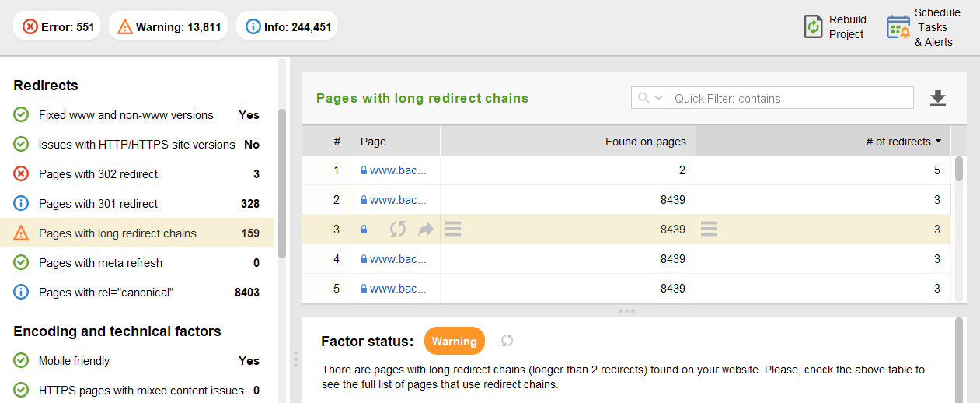Click green check icon for Mobile friendly
Viewport: 980px width, 403px height.
point(22,361)
